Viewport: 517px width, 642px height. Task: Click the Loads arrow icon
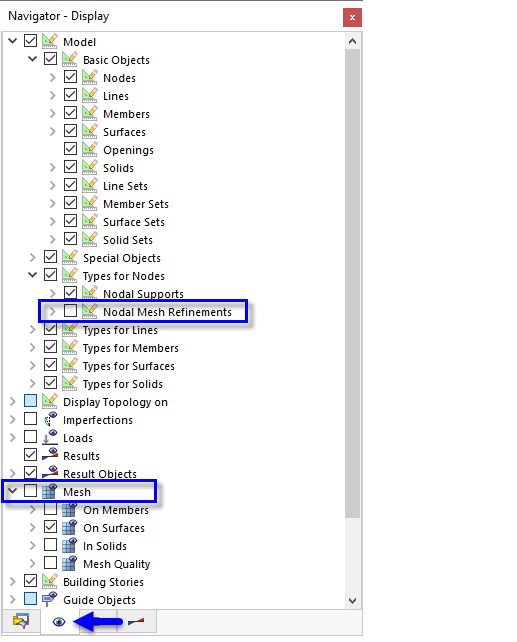tap(50, 437)
